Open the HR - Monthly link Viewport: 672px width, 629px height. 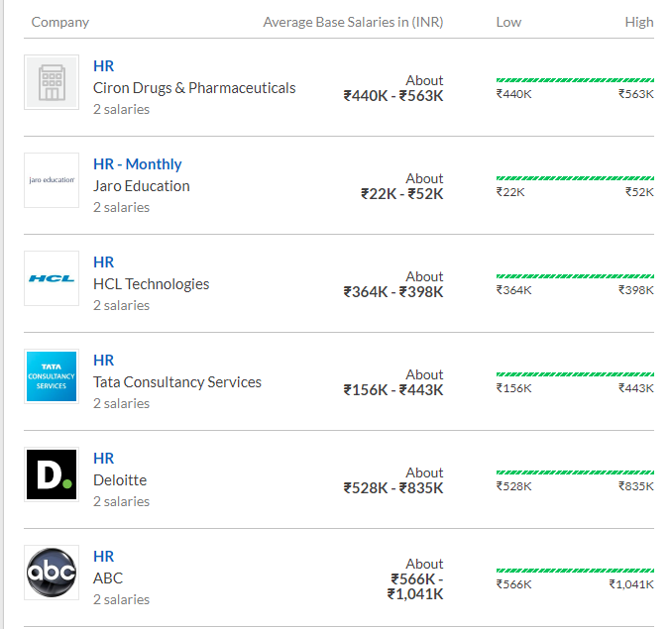pos(138,164)
